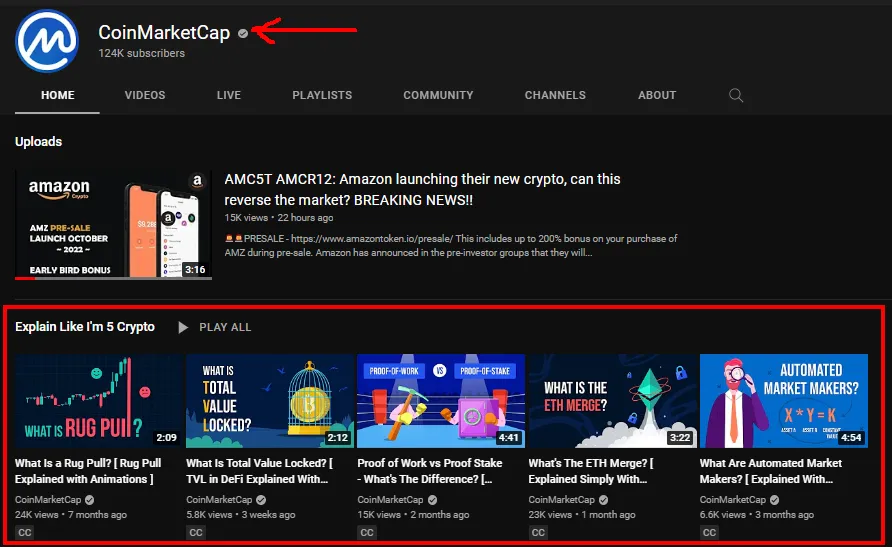
Task: Click 24K views 7 months ago text
Action: point(71,515)
